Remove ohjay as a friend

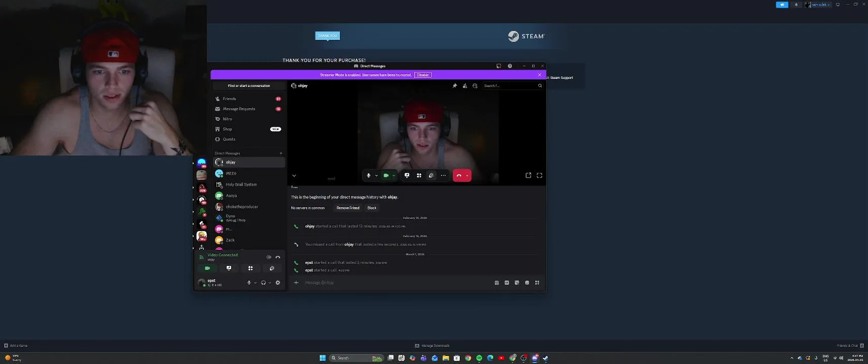coord(348,208)
